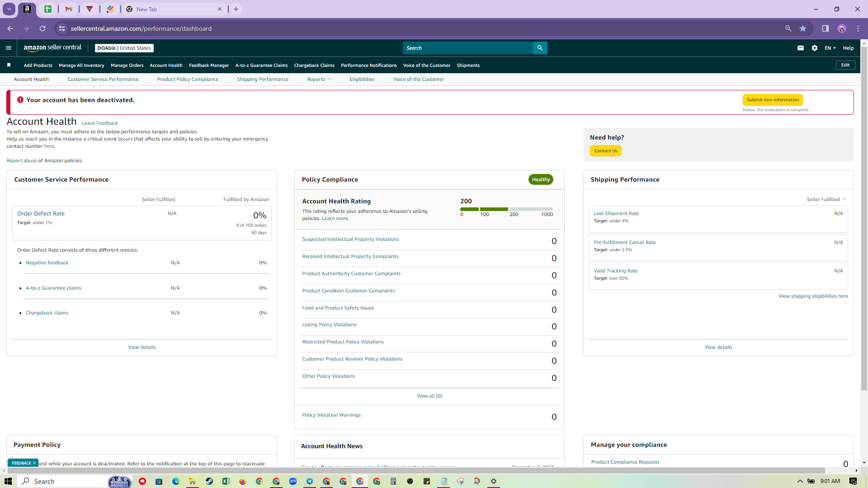The height and width of the screenshot is (488, 868).
Task: Open Excel from the taskbar
Action: click(226, 481)
